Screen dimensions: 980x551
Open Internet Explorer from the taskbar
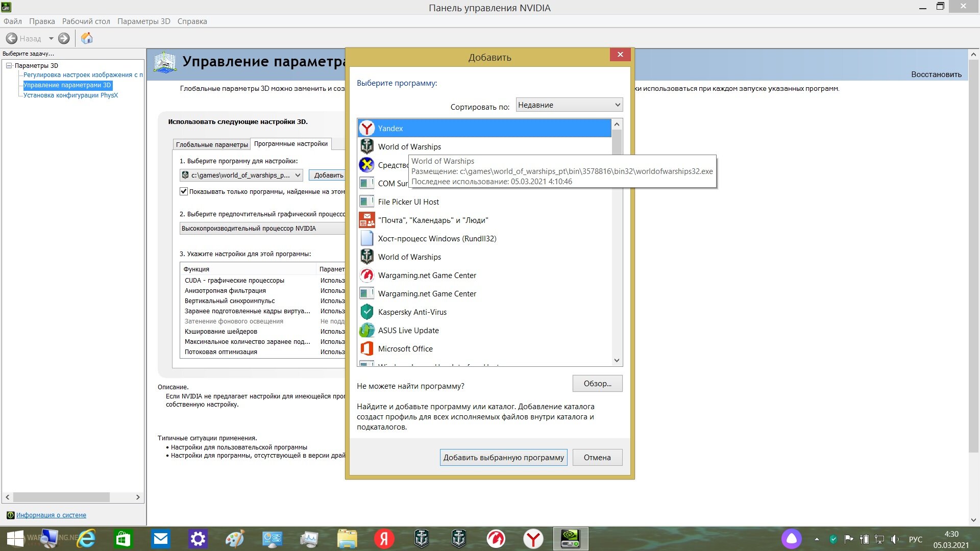(86, 539)
